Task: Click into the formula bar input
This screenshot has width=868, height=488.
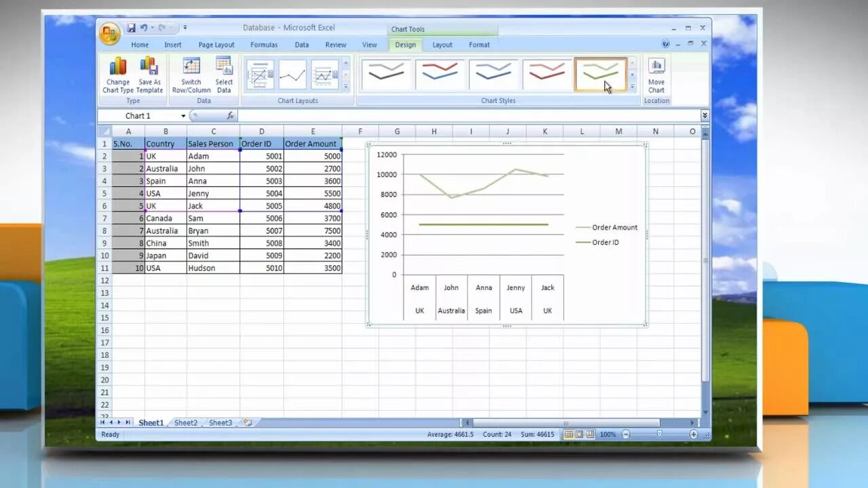Action: 468,116
